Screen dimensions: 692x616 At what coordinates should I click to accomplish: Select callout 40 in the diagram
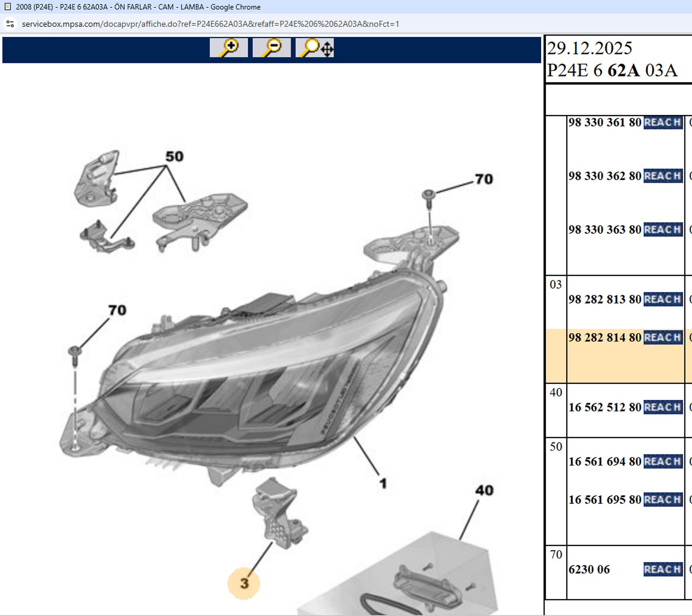[x=484, y=490]
